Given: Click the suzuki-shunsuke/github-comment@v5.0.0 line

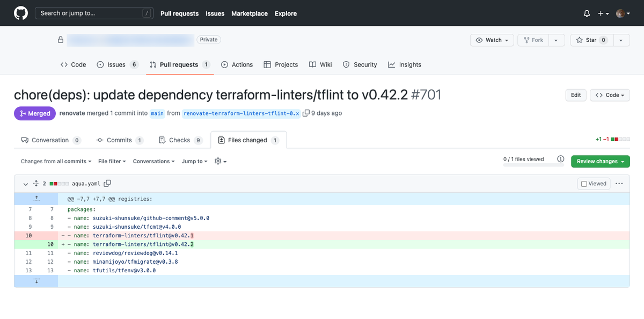Looking at the screenshot, I should click(343, 218).
